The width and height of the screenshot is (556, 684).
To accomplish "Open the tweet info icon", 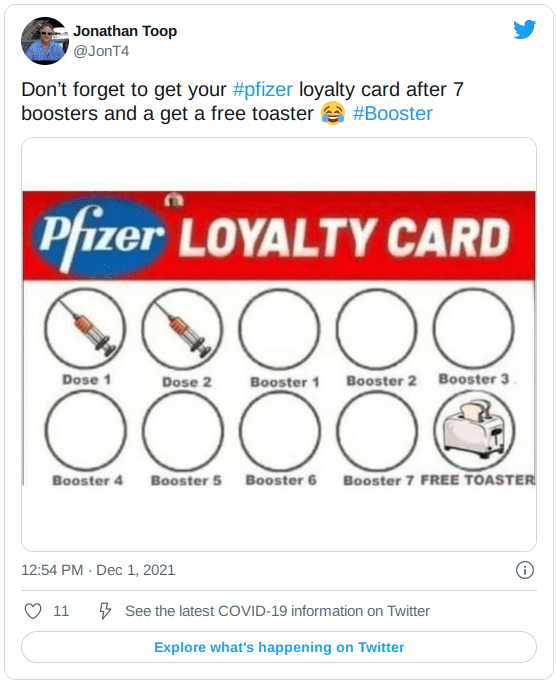I will 525,570.
